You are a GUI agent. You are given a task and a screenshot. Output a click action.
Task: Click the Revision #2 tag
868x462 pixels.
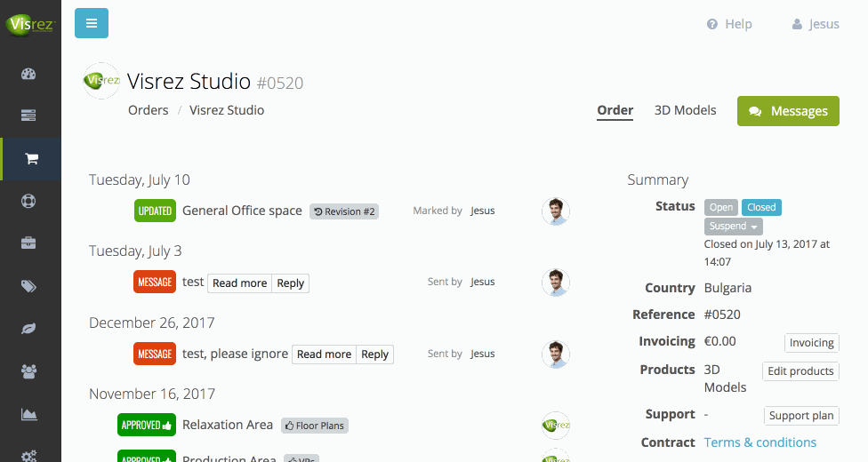[x=344, y=211]
